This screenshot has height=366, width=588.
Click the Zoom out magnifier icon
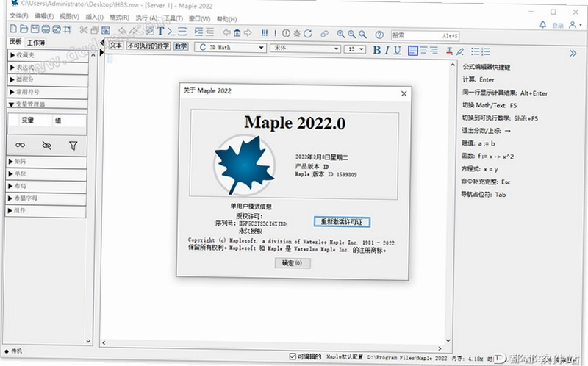click(x=352, y=35)
